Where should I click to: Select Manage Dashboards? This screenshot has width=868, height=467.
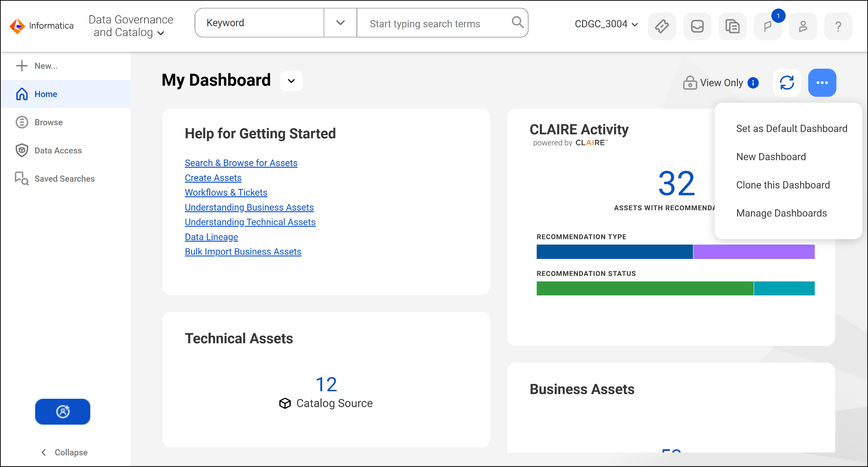[782, 213]
